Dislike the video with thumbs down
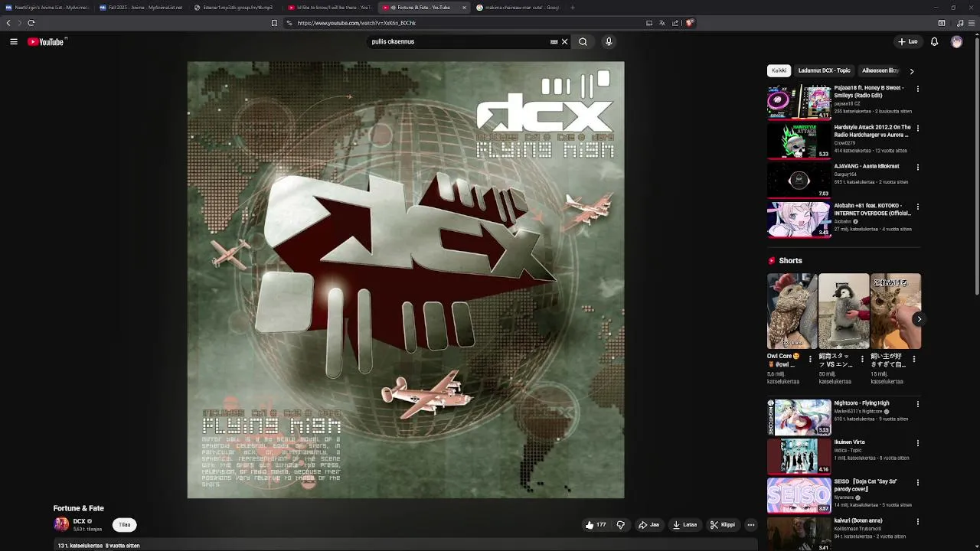This screenshot has height=551, width=980. coord(621,525)
